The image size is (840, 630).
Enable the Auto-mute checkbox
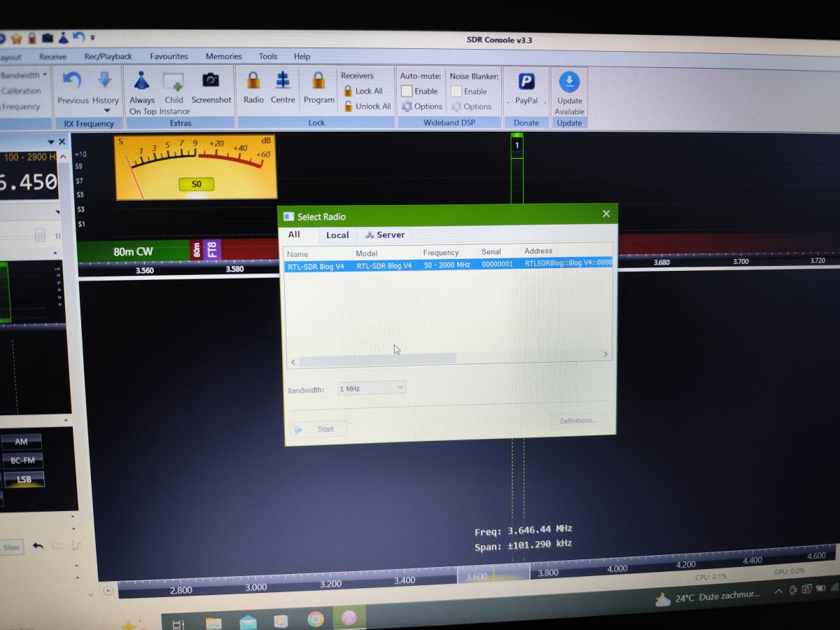(x=407, y=91)
